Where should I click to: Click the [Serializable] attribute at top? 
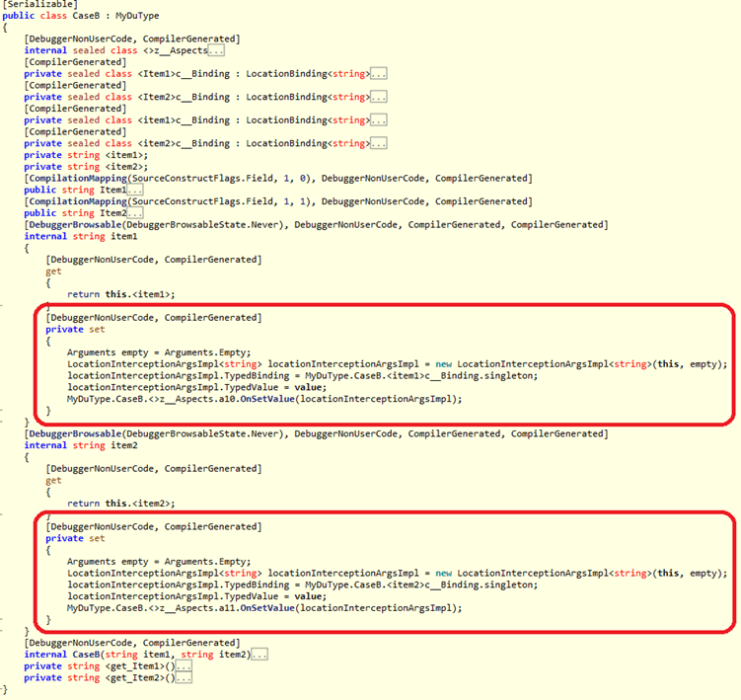point(41,5)
